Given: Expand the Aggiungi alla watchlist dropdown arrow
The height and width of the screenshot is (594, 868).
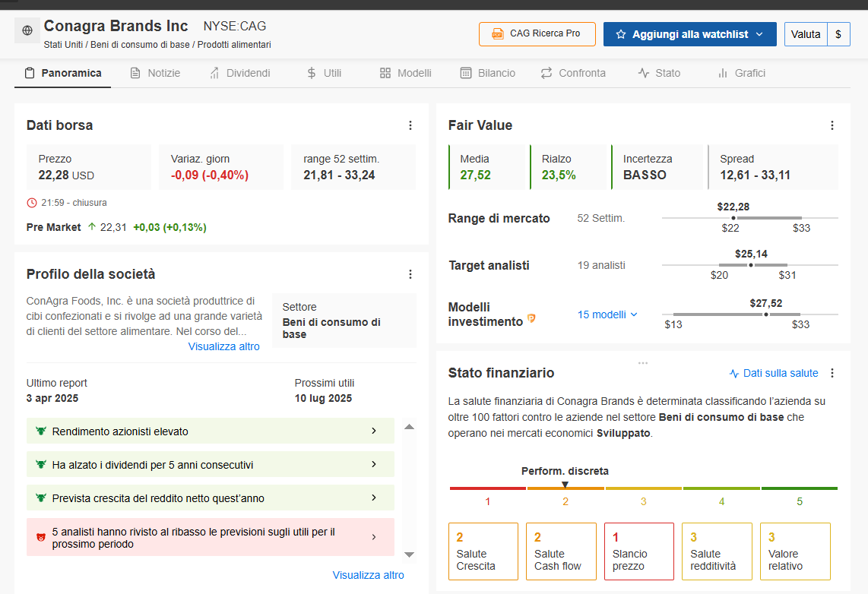Looking at the screenshot, I should 759,34.
